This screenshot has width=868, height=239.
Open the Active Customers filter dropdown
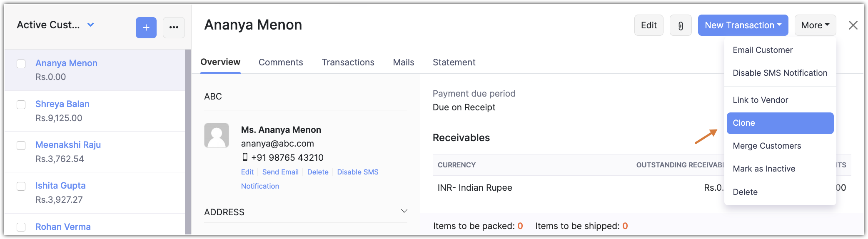tap(90, 25)
